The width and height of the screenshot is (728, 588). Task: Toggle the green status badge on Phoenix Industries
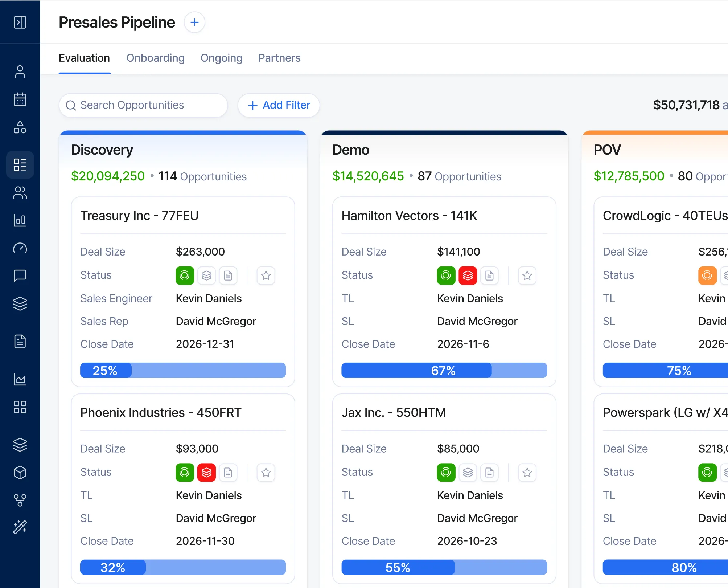pyautogui.click(x=185, y=473)
